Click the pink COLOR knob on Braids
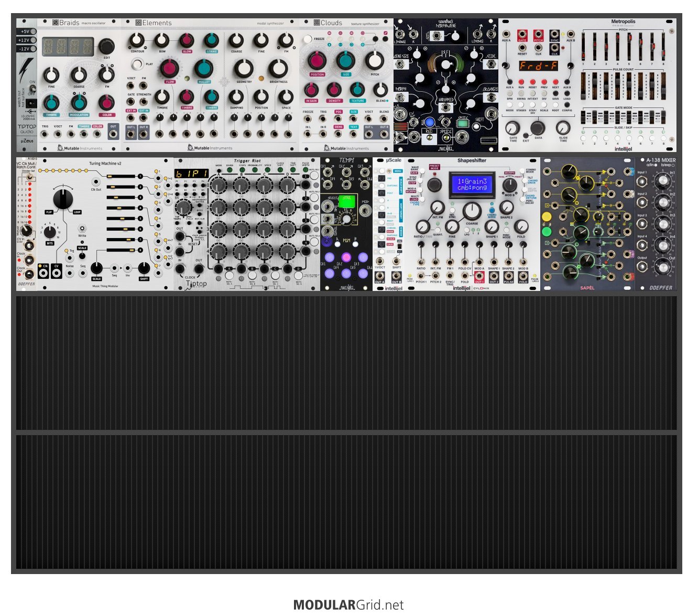This screenshot has height=616, width=698. point(106,103)
